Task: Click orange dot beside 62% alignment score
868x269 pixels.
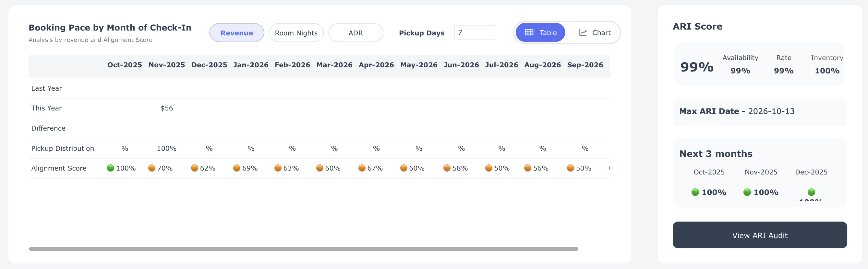Action: pyautogui.click(x=194, y=168)
